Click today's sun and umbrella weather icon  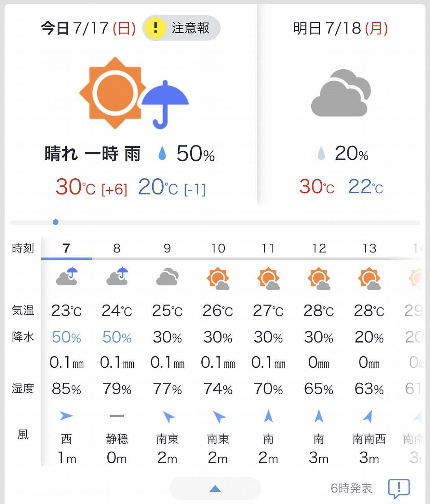click(x=134, y=93)
